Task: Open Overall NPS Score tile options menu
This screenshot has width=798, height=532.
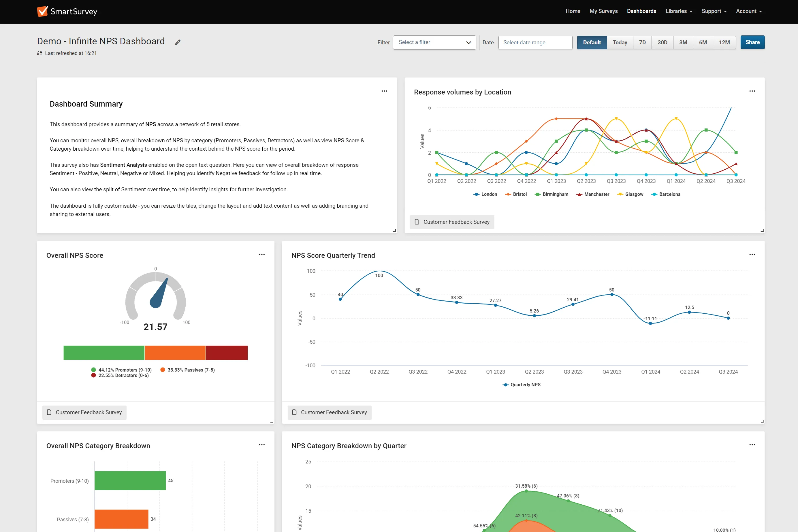Action: 261,254
